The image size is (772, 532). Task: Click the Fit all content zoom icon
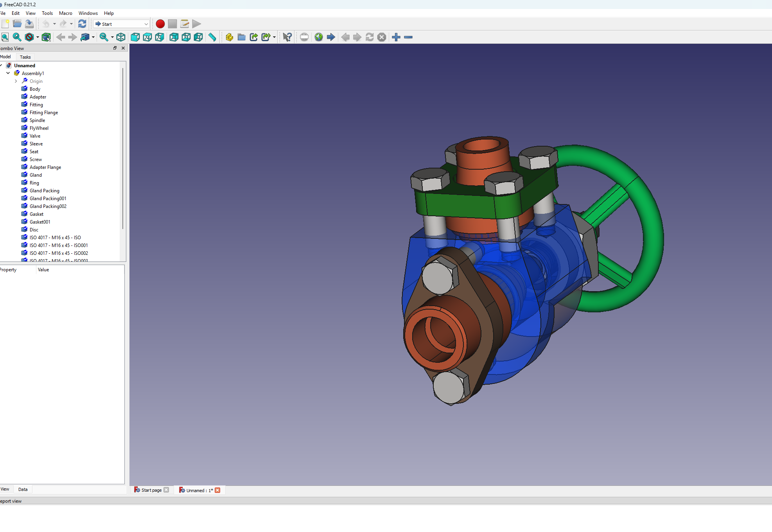point(5,37)
